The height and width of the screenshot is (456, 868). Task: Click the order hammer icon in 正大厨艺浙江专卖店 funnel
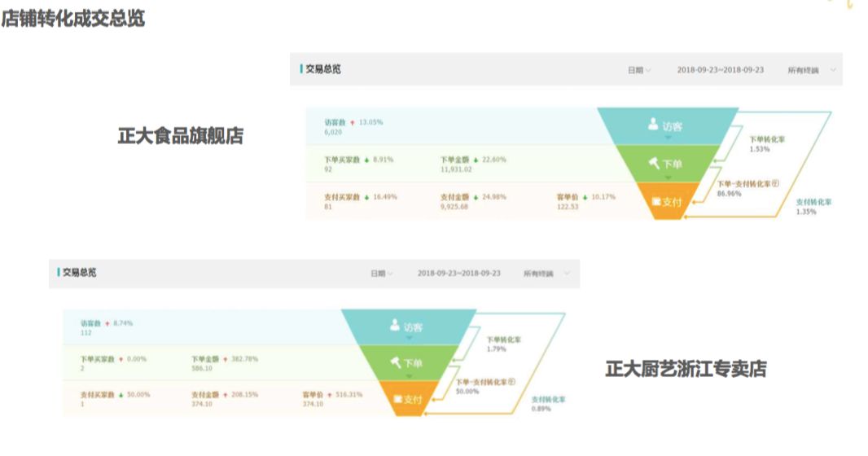click(x=395, y=362)
